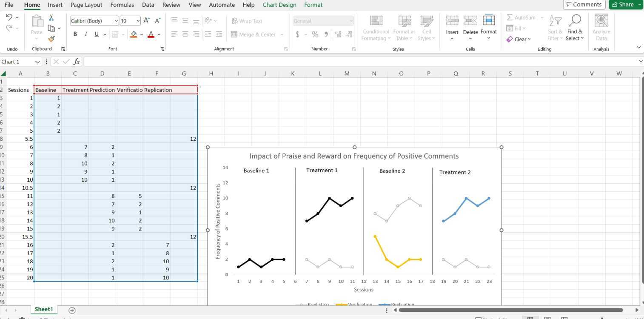
Task: Open the Font Color swatch
Action: (x=151, y=34)
